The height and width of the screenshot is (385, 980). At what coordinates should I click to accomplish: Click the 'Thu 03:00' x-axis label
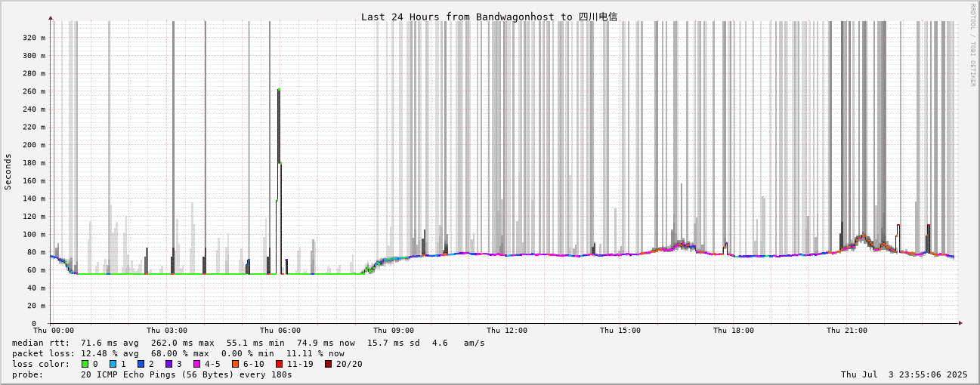tap(167, 331)
